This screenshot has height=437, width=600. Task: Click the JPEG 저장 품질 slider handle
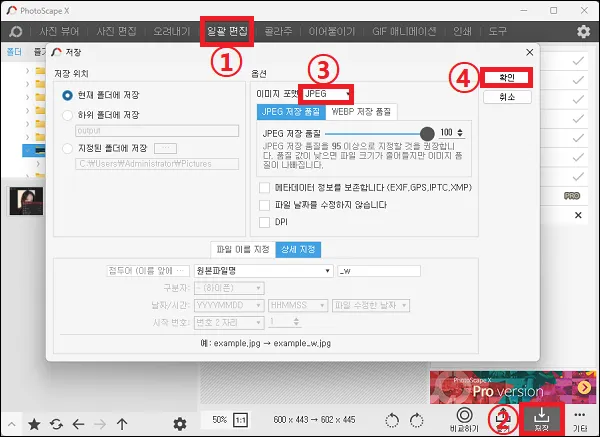click(427, 134)
